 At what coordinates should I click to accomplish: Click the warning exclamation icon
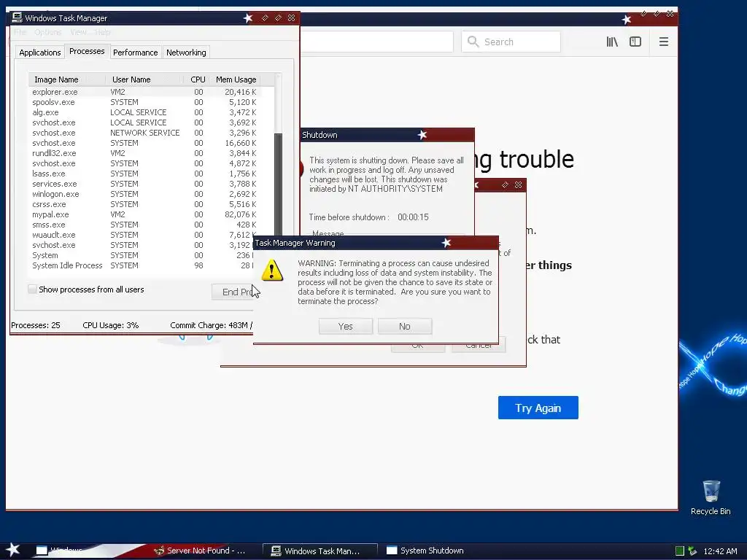tap(272, 270)
